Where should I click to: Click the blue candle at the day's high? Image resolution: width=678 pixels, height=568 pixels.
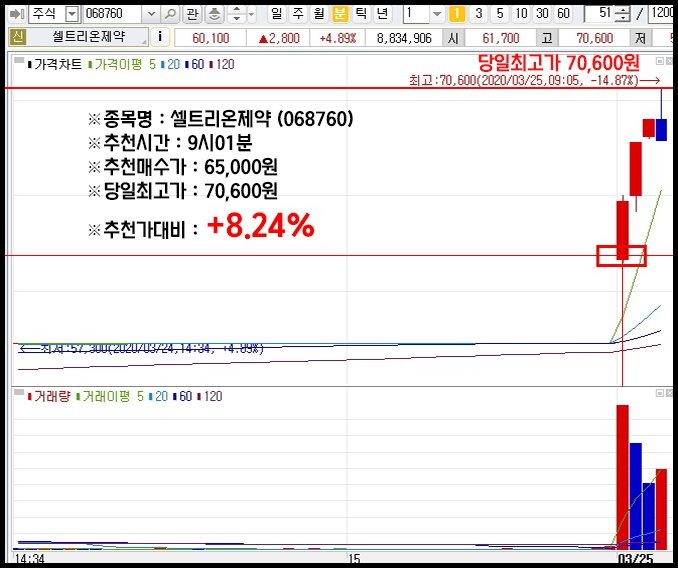coord(661,130)
